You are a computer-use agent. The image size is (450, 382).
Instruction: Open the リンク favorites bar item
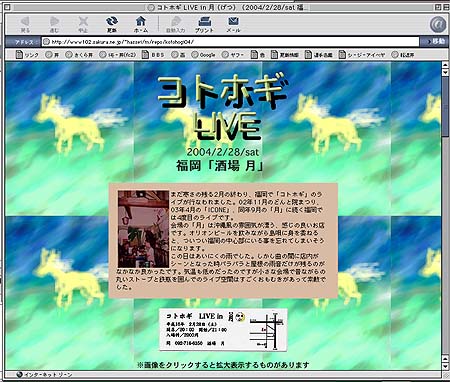point(27,55)
